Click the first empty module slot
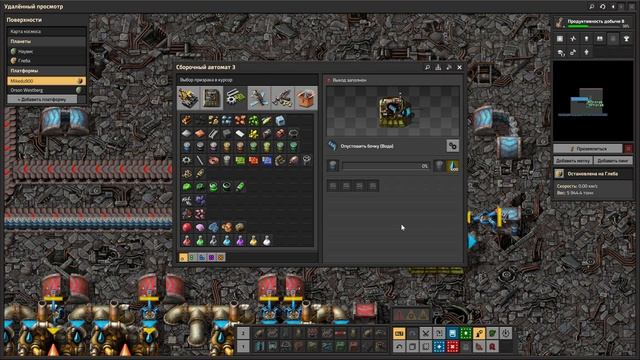This screenshot has width=640, height=360. tap(333, 186)
